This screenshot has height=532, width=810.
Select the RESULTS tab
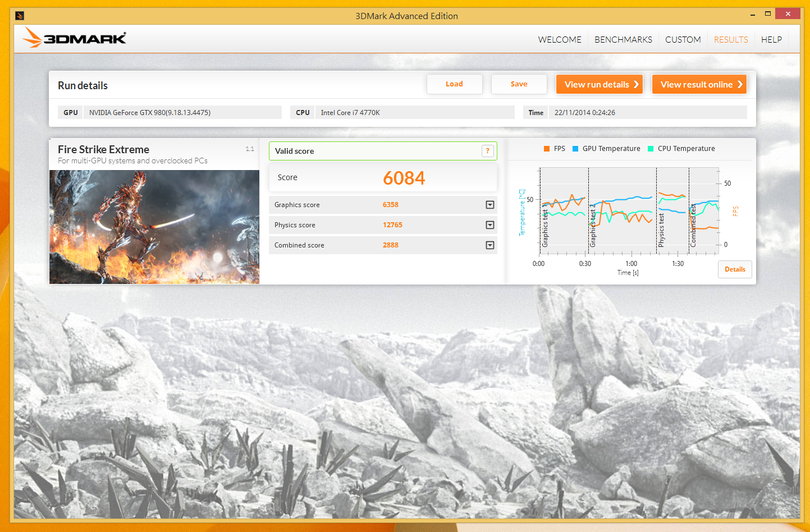tap(731, 39)
